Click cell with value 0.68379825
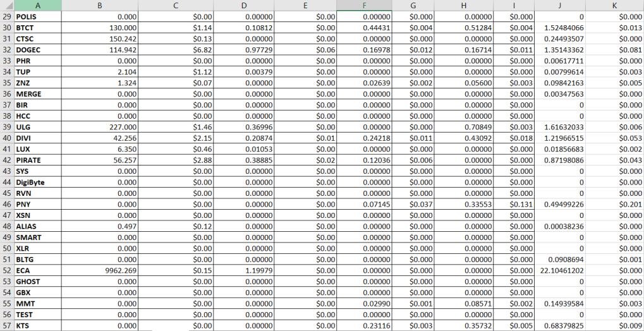The width and height of the screenshot is (644, 331). (560, 326)
